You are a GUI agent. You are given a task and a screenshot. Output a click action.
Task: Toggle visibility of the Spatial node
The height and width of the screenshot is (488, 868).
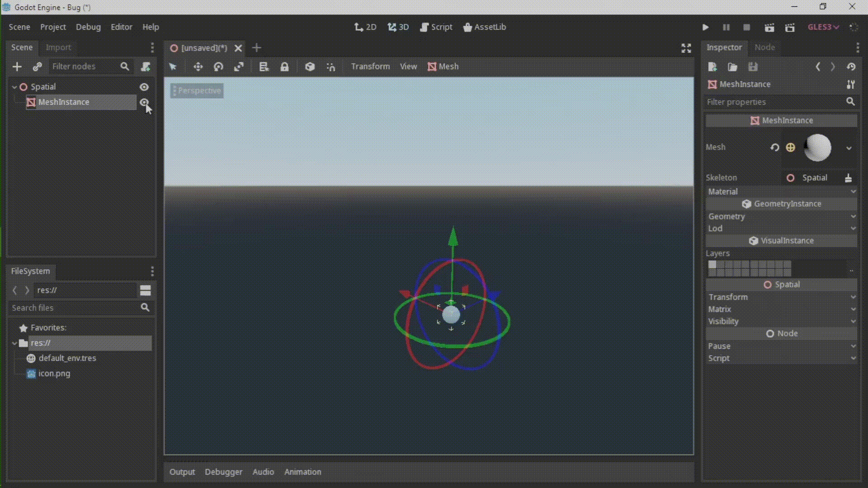click(x=144, y=87)
